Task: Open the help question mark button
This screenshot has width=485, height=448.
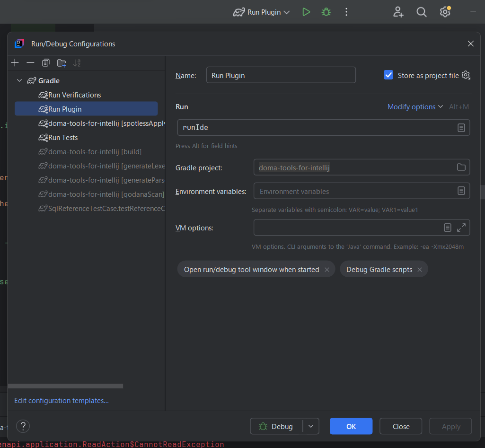Action: (23, 426)
